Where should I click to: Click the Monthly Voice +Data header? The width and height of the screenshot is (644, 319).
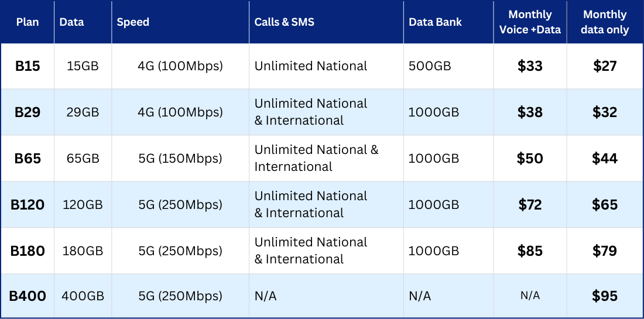(x=530, y=22)
